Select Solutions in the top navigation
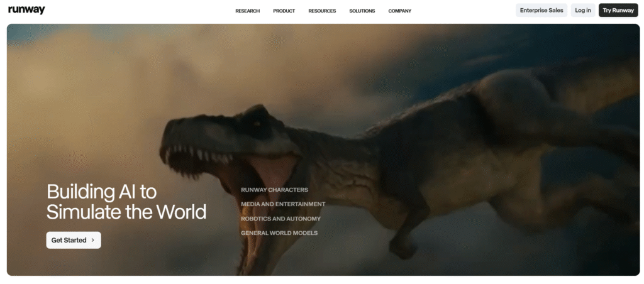This screenshot has height=284, width=644. [x=362, y=11]
